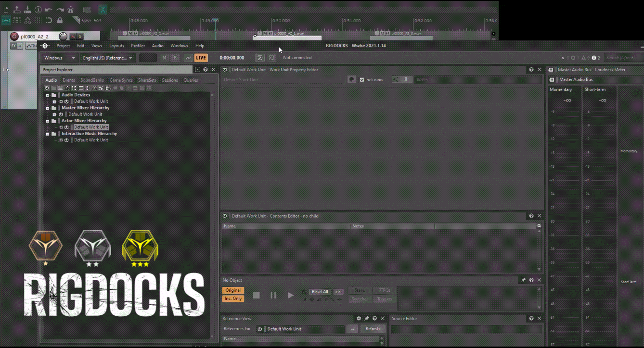Click the Inc. Only button

(233, 298)
